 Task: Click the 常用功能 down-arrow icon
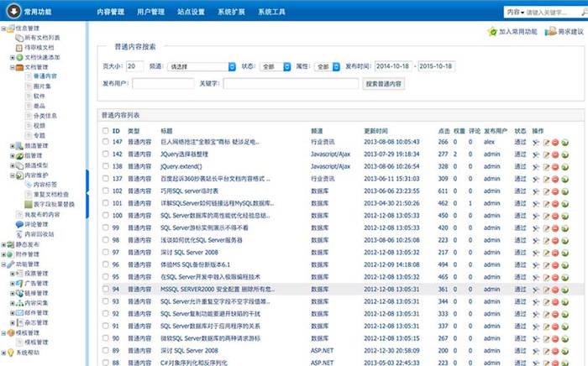(x=14, y=12)
